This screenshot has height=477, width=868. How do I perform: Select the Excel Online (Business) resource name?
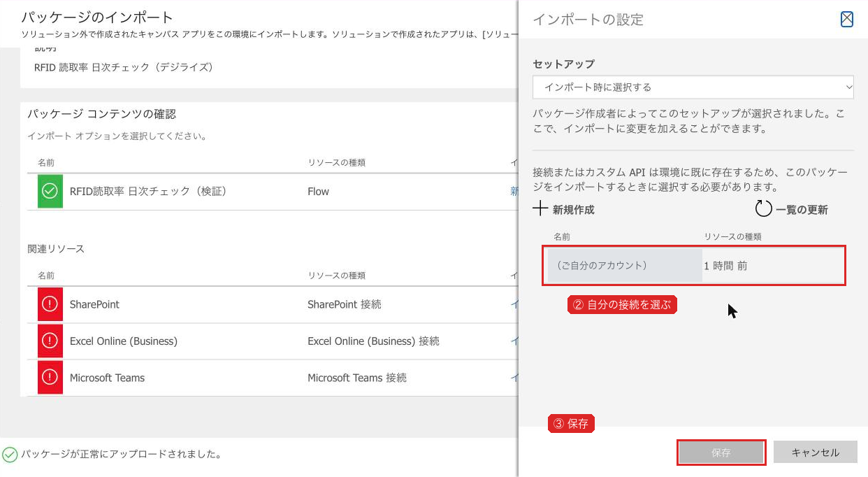click(124, 341)
